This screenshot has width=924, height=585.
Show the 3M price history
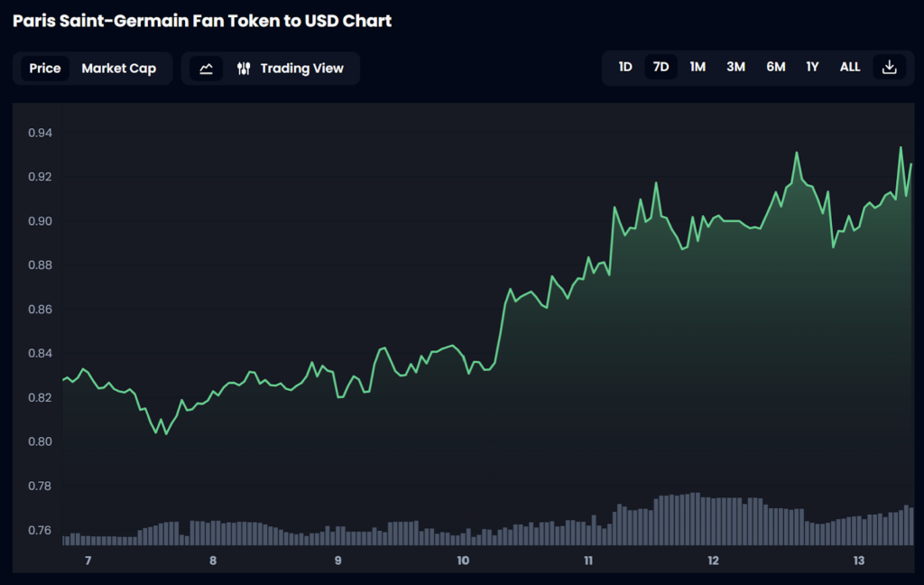click(735, 67)
